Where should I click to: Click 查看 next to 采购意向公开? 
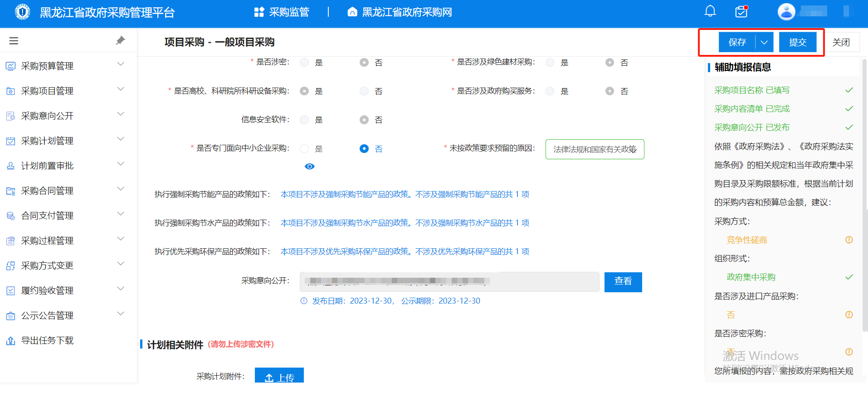(623, 282)
